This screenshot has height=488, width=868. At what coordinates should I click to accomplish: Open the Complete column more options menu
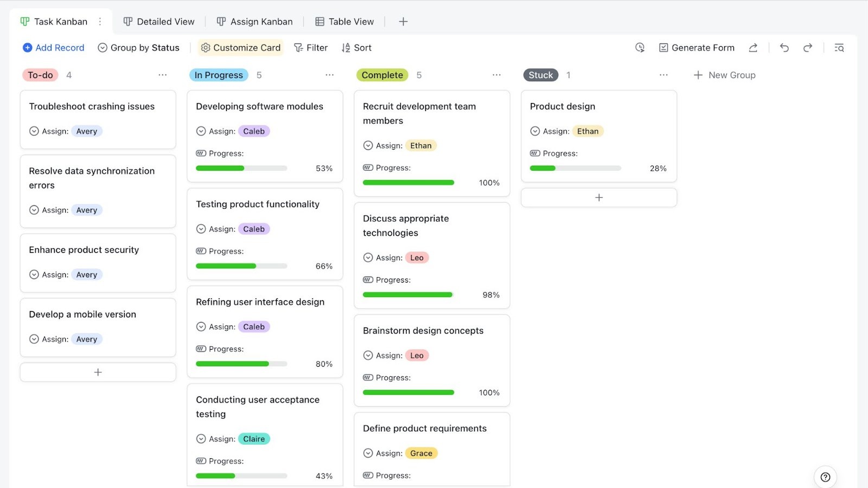coord(496,75)
